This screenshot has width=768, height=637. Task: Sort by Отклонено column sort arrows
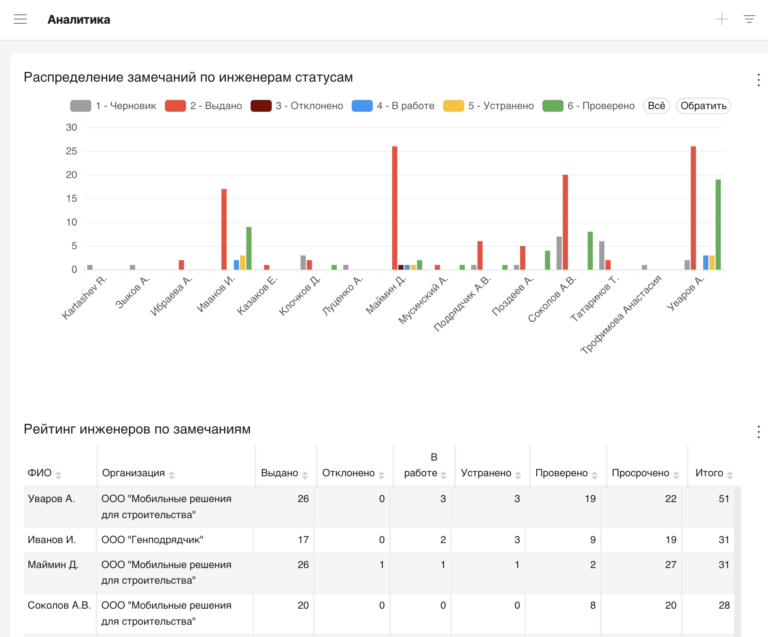381,474
